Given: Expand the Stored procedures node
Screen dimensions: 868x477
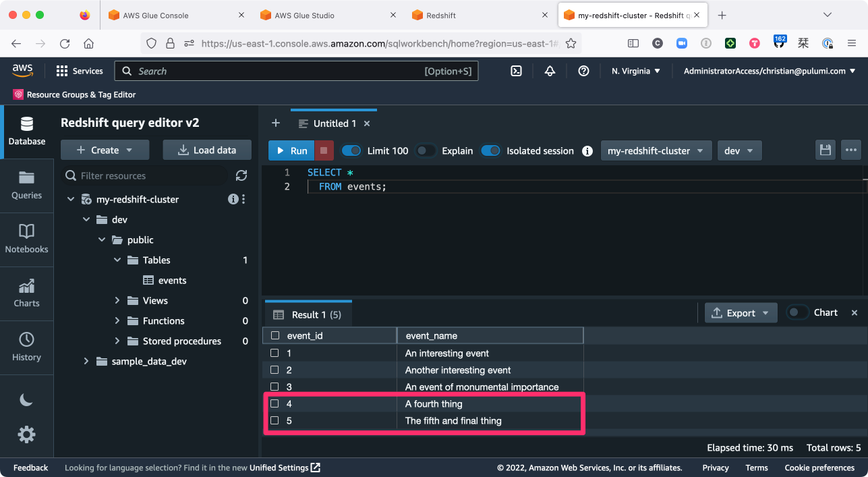Looking at the screenshot, I should coord(117,341).
